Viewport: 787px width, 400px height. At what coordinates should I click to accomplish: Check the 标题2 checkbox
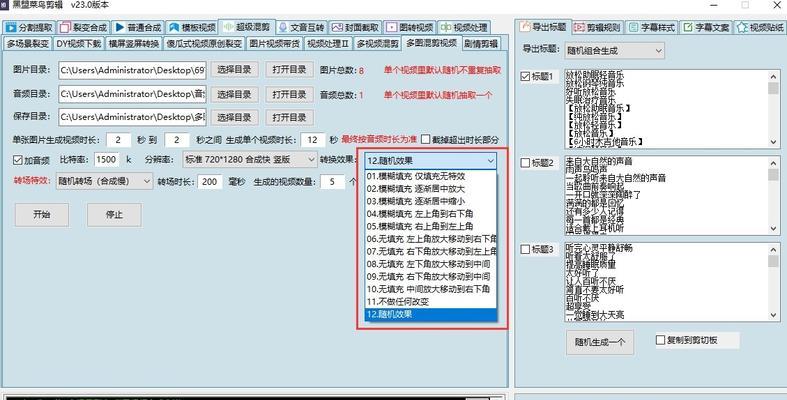pos(526,163)
